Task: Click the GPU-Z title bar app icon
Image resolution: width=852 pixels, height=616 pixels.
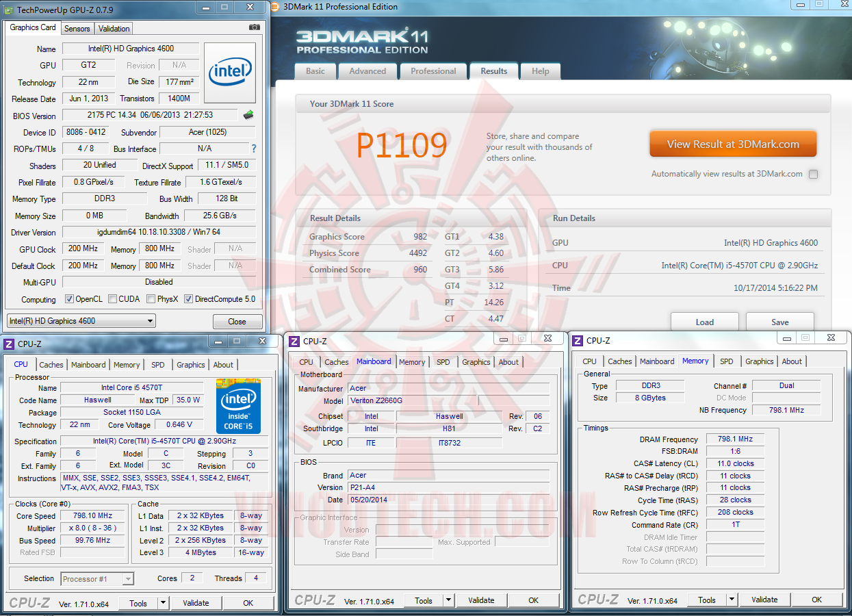Action: [10, 10]
